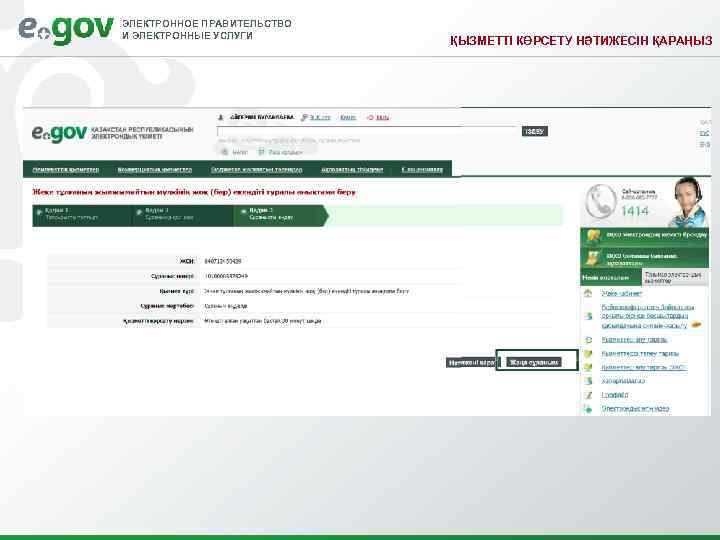Viewport: 720px width, 540px height.
Task: Select the active 'Қадам 3' step tab
Action: point(280,215)
